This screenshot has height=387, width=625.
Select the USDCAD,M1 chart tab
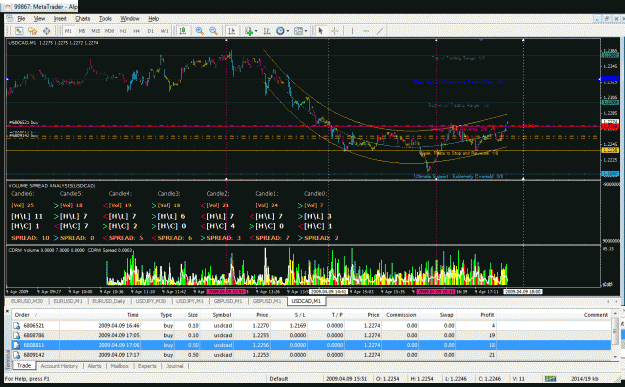pyautogui.click(x=306, y=301)
